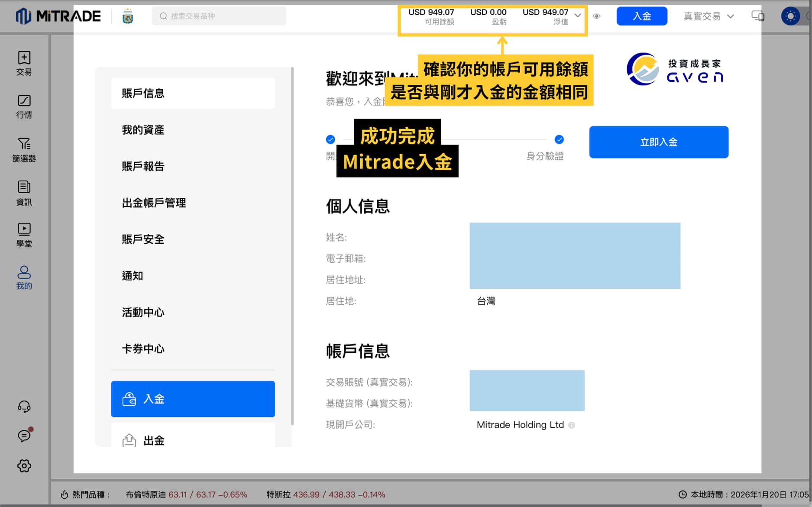
Task: Expand the balance details chevron
Action: (577, 16)
